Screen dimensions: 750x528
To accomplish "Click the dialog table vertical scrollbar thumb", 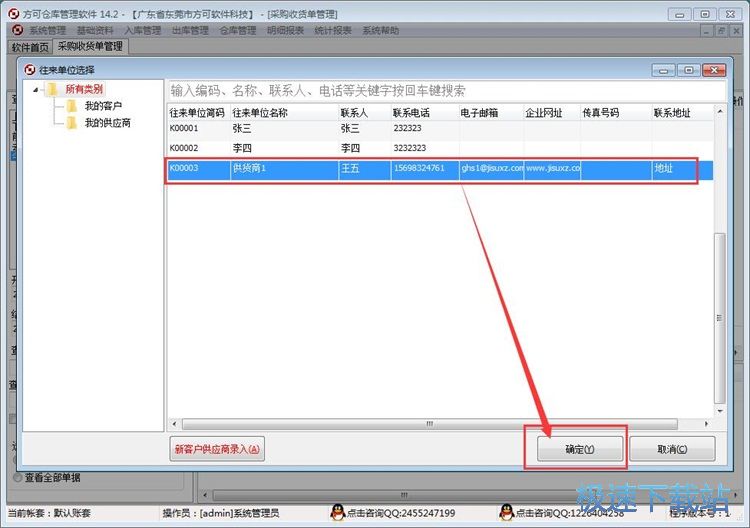I will tap(719, 318).
